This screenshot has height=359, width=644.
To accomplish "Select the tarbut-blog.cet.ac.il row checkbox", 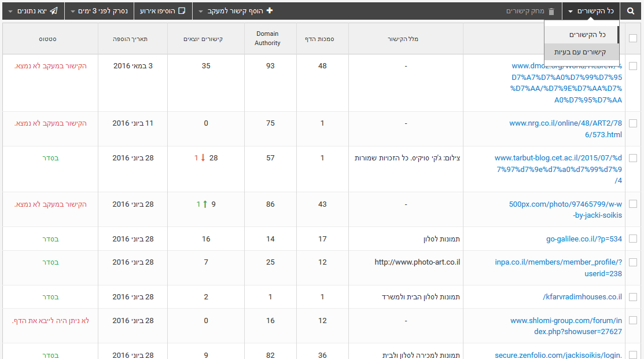I will pos(633,158).
